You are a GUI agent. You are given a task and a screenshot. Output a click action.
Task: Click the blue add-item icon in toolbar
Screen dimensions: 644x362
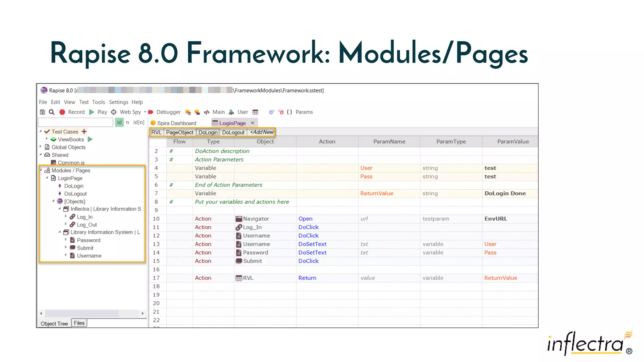tap(272, 112)
